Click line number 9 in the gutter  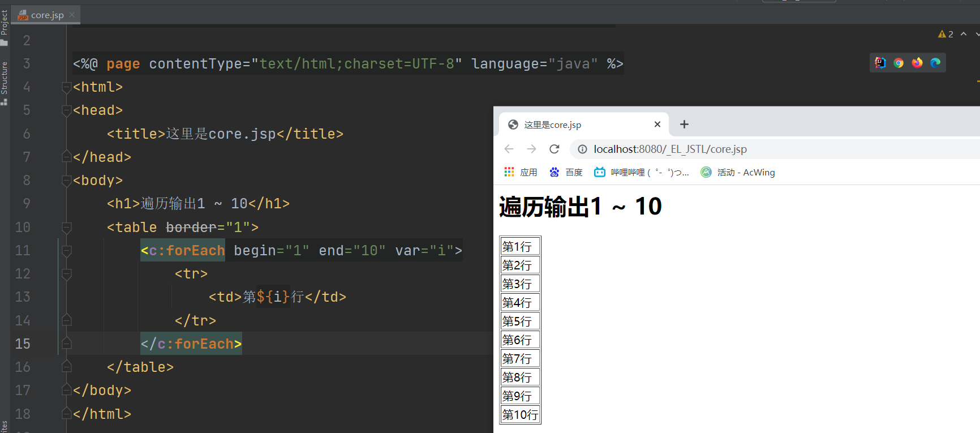pos(27,203)
